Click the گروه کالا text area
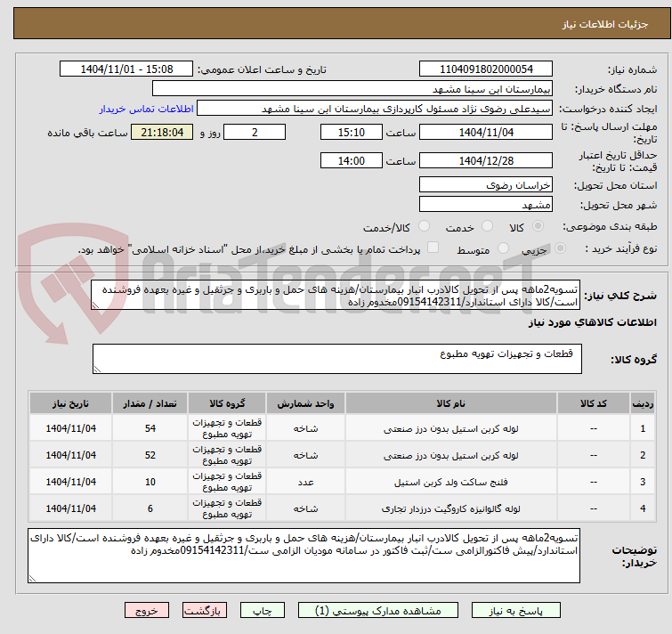This screenshot has width=672, height=634. point(336,359)
